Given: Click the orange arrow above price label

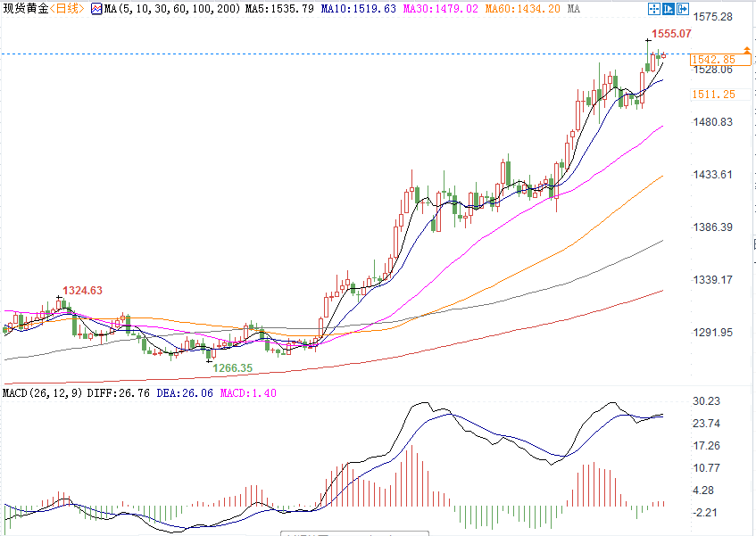Looking at the screenshot, I should (747, 50).
